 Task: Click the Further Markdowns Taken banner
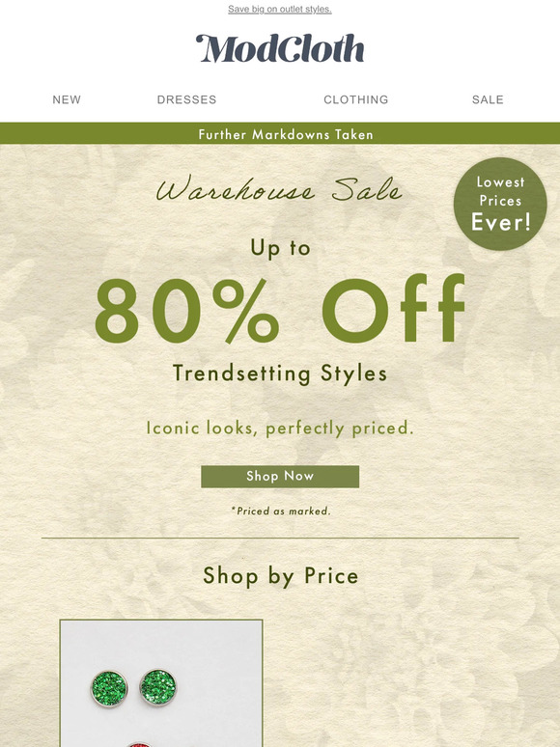click(x=280, y=133)
